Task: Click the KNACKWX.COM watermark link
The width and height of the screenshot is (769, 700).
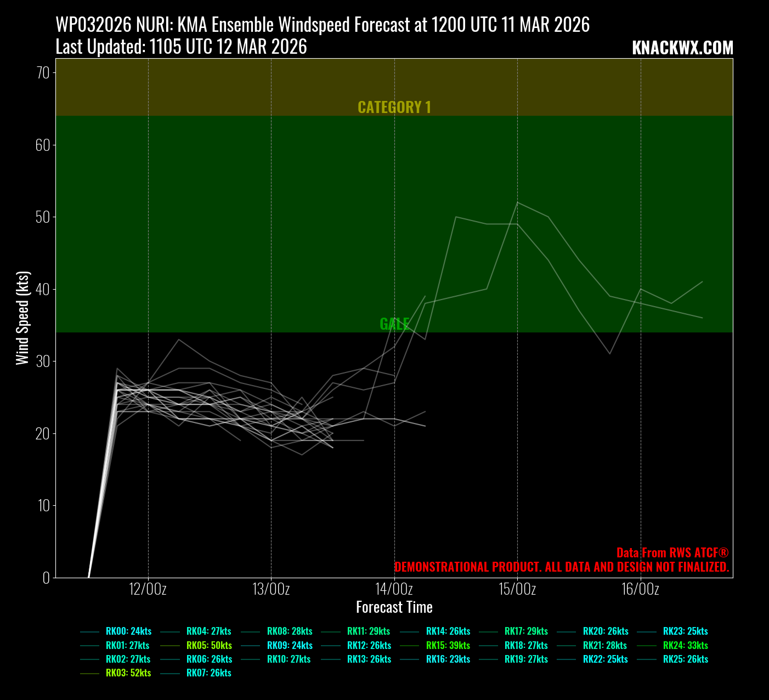Action: [x=682, y=48]
